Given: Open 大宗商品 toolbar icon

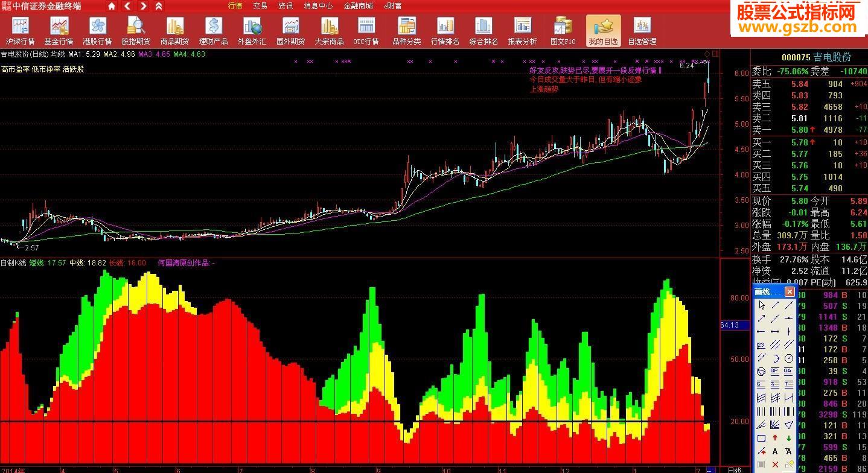Looking at the screenshot, I should click(329, 31).
